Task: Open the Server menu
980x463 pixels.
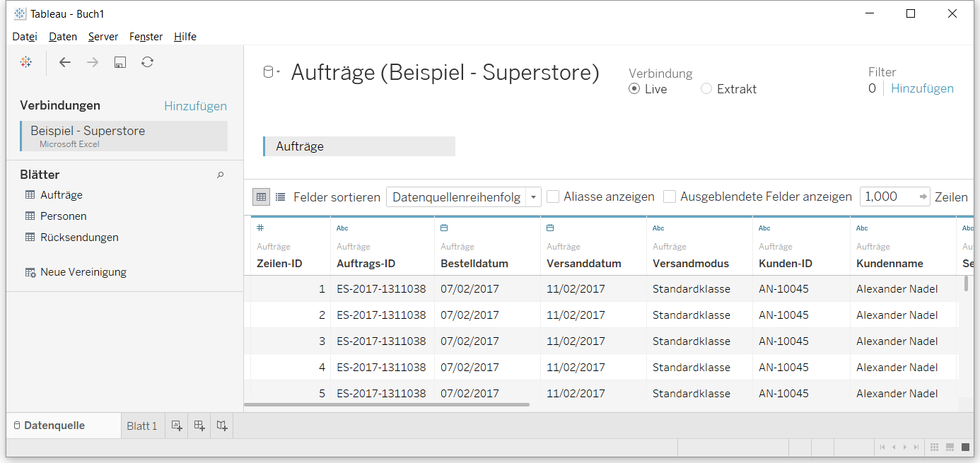Action: (103, 37)
